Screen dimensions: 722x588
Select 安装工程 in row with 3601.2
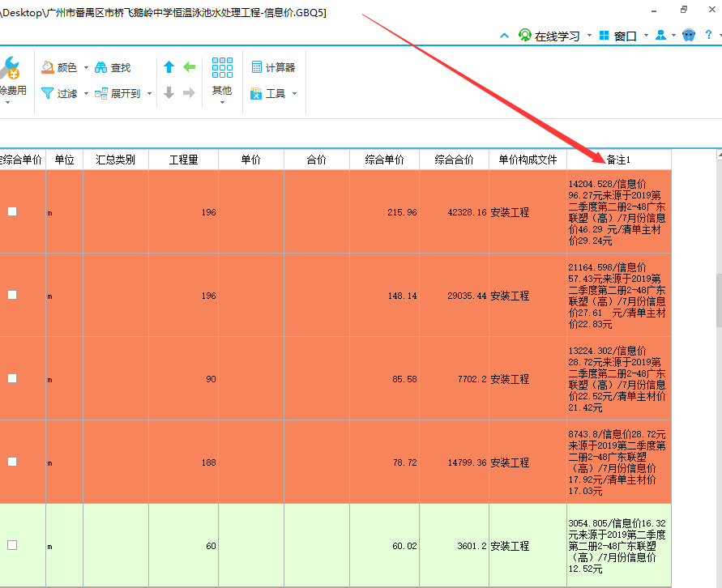pos(528,546)
